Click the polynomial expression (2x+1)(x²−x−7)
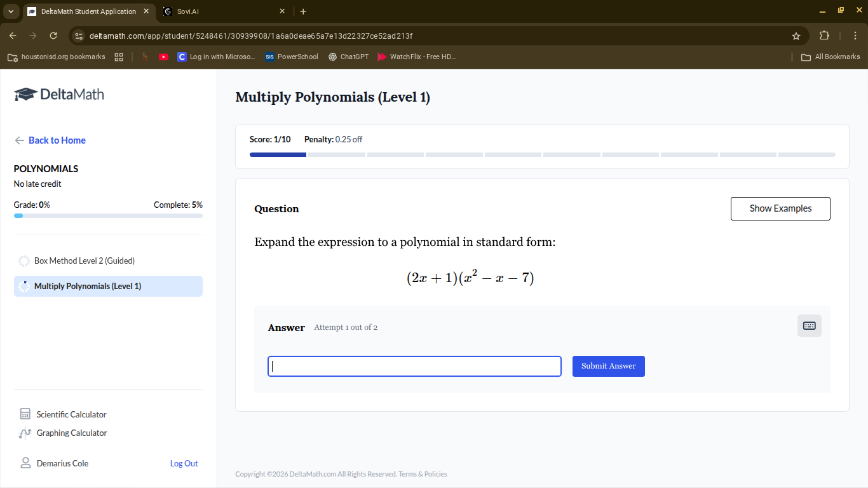 (470, 277)
